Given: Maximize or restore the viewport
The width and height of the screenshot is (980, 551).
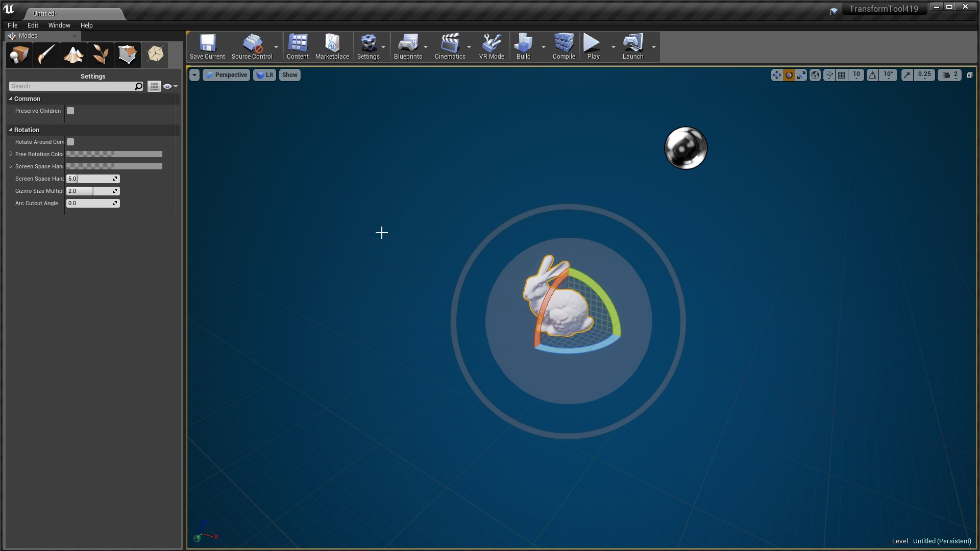Looking at the screenshot, I should [970, 75].
